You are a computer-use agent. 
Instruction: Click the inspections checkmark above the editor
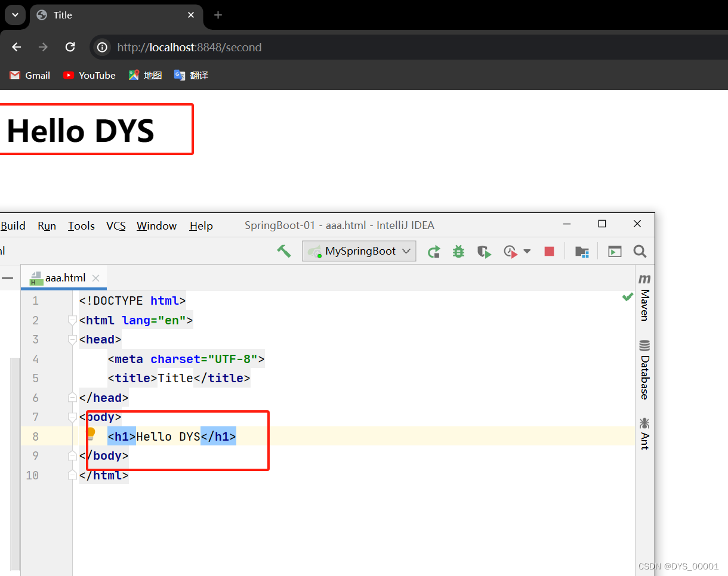[x=627, y=296]
